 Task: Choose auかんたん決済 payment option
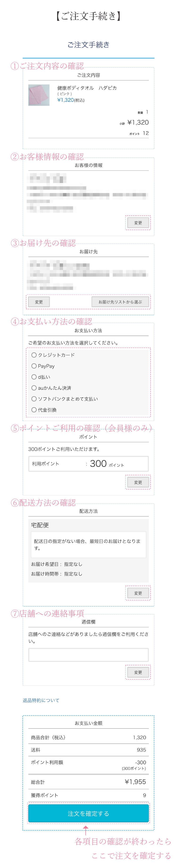click(x=34, y=388)
